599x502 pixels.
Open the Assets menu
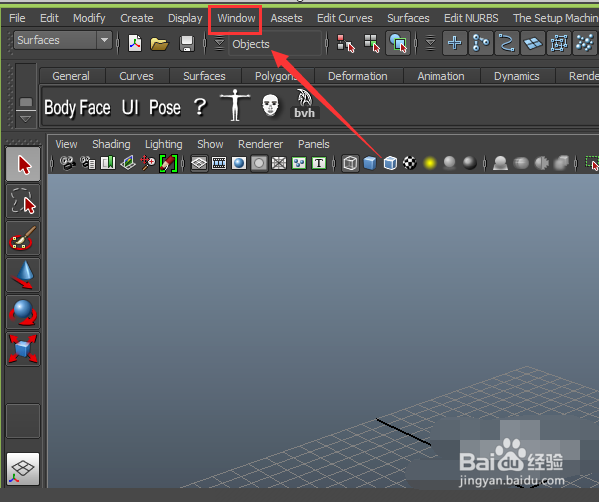286,18
